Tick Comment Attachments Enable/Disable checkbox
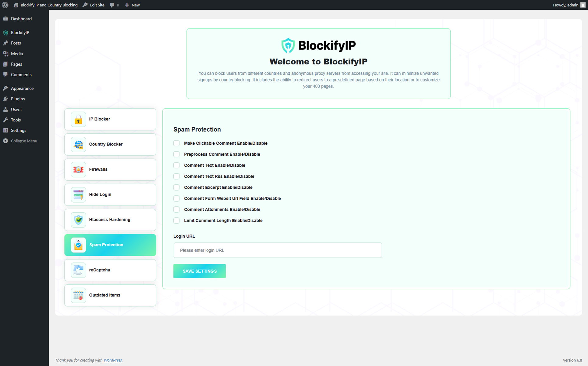The image size is (588, 366). (176, 210)
